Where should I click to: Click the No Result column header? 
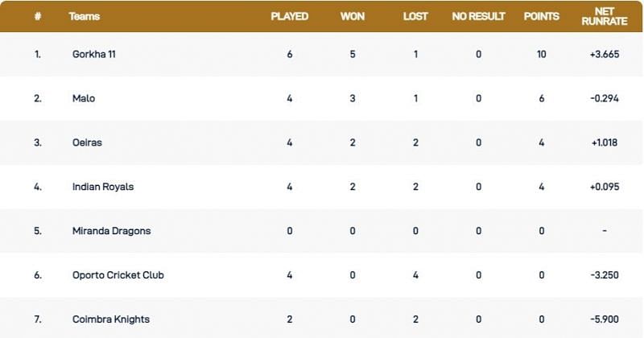pos(479,16)
